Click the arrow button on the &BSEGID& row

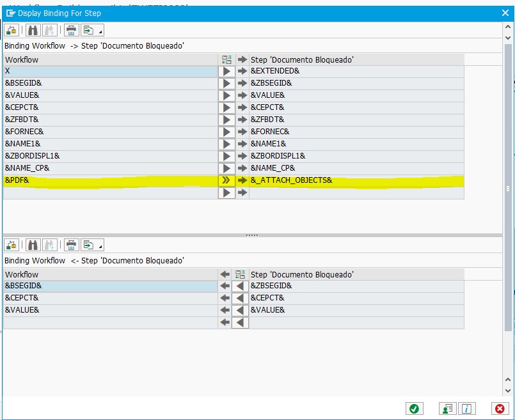click(x=226, y=83)
